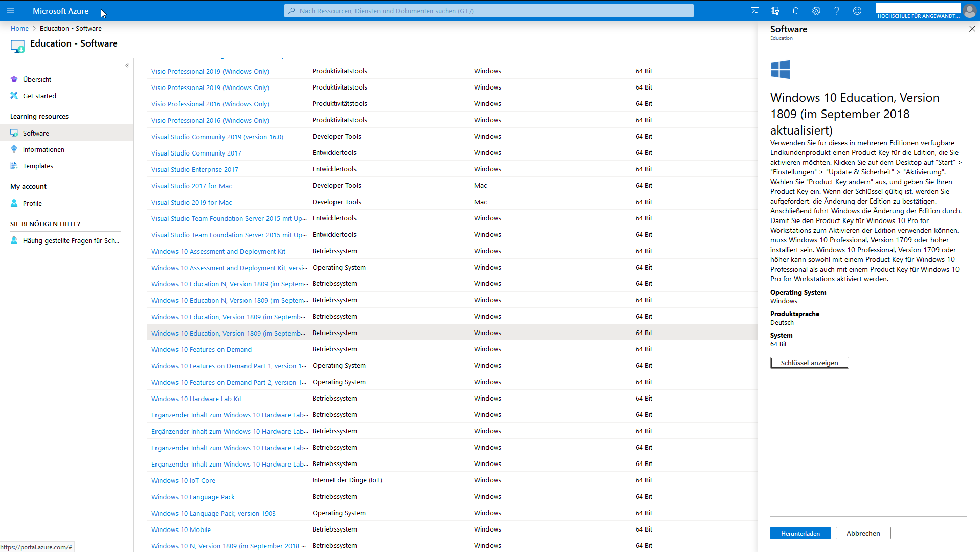The width and height of the screenshot is (980, 552).
Task: Open Übersicht in the sidebar
Action: (37, 79)
